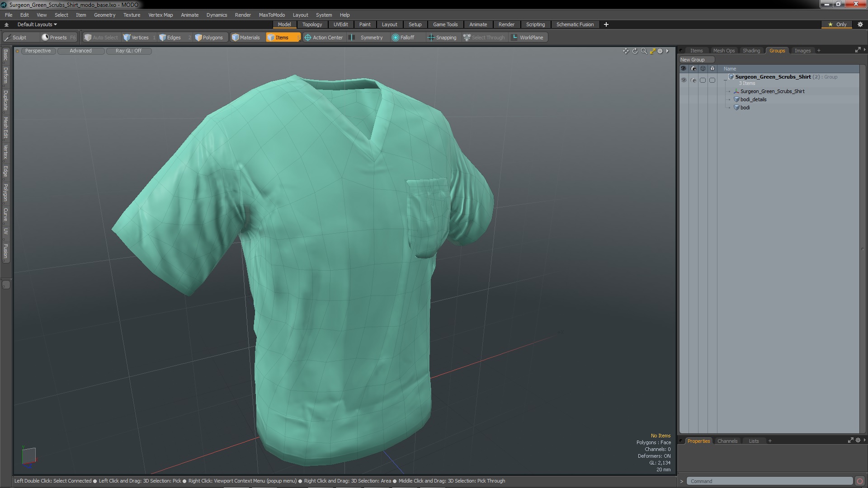The width and height of the screenshot is (868, 488).
Task: Toggle visibility eye of Surgeon_Green_Scrubs_Shirt group
Action: click(x=684, y=80)
